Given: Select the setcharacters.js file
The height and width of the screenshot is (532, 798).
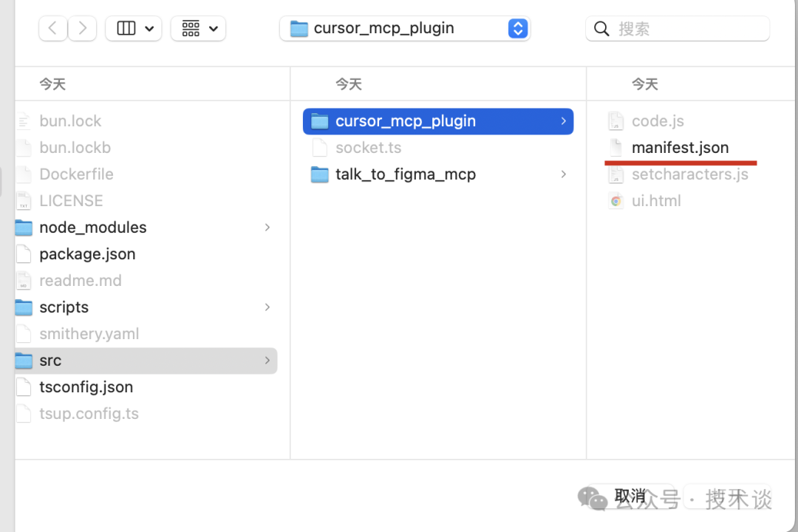Looking at the screenshot, I should coord(691,174).
